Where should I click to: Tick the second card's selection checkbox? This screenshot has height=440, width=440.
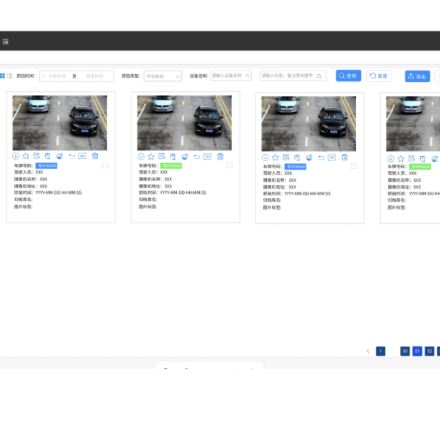[229, 165]
